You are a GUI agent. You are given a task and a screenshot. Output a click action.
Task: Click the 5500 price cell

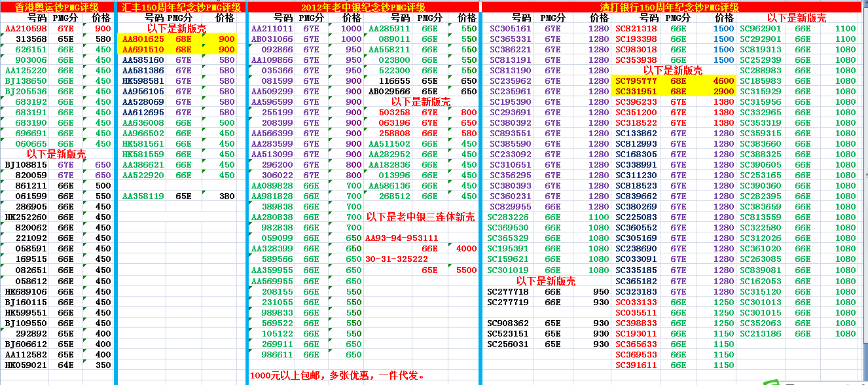click(x=466, y=270)
